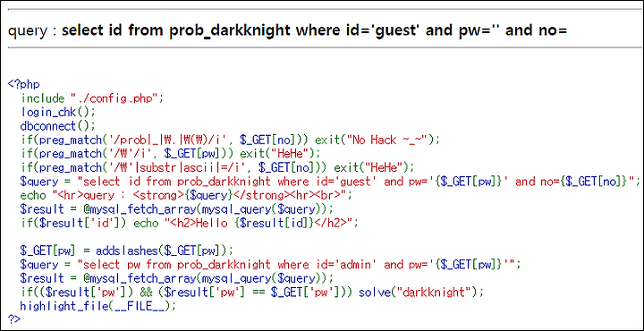
Task: Click the $query line selecting id where id='guest'
Action: (x=330, y=182)
